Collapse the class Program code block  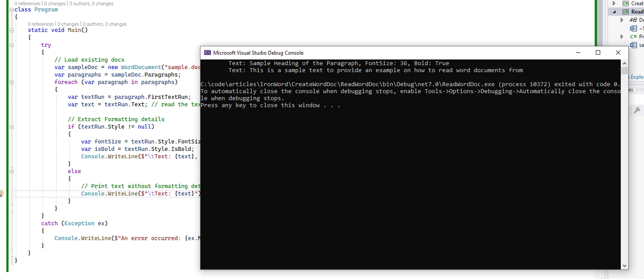point(11,10)
